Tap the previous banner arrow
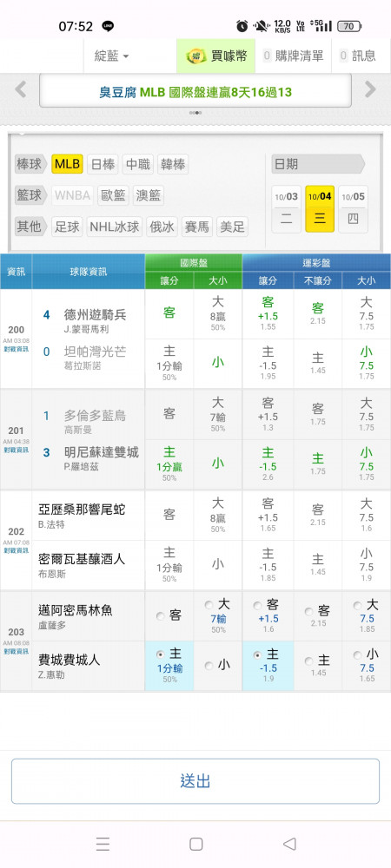 tap(21, 89)
